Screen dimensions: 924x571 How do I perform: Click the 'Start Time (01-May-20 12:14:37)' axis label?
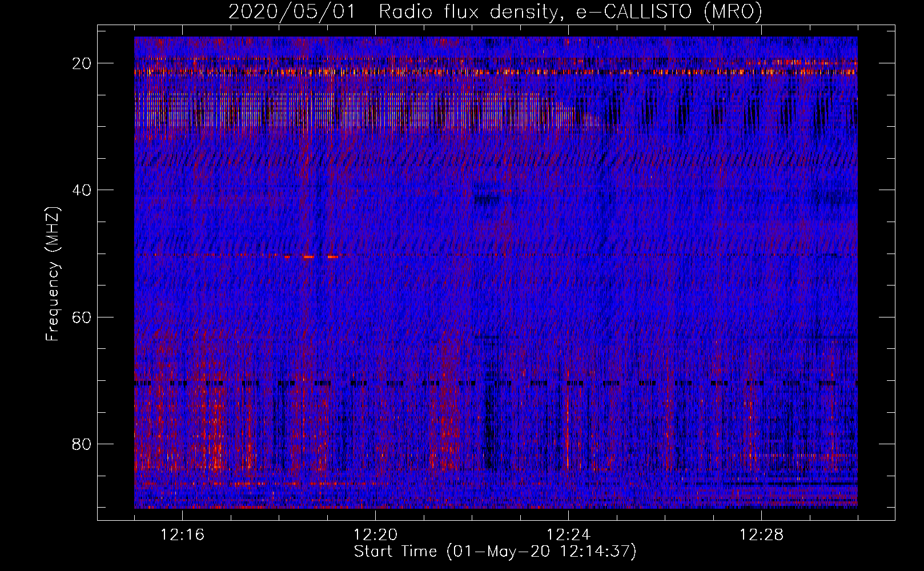495,552
